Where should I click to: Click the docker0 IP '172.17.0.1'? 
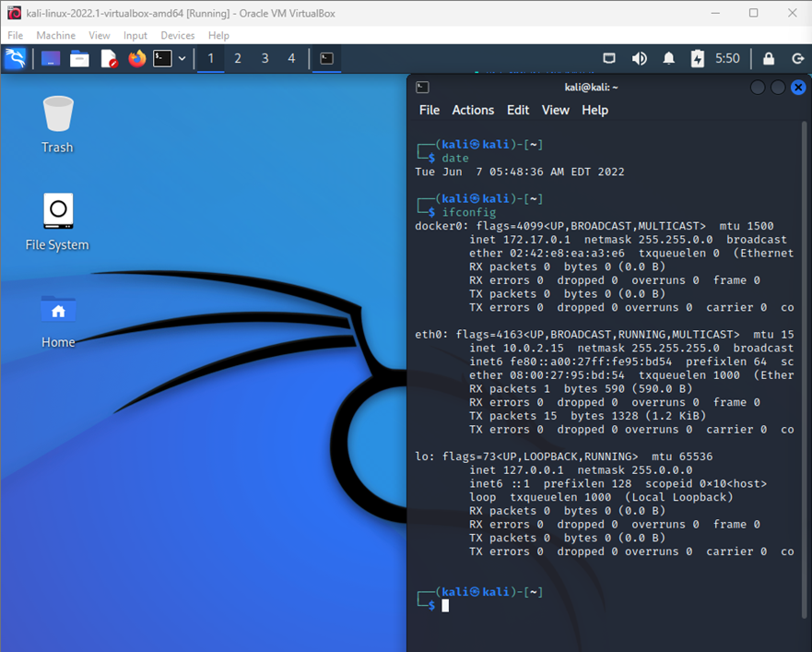pyautogui.click(x=536, y=240)
